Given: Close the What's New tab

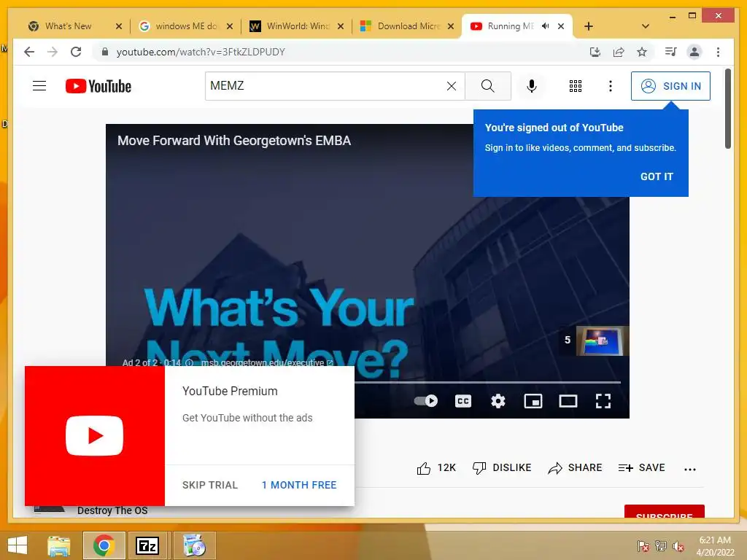Looking at the screenshot, I should point(119,26).
